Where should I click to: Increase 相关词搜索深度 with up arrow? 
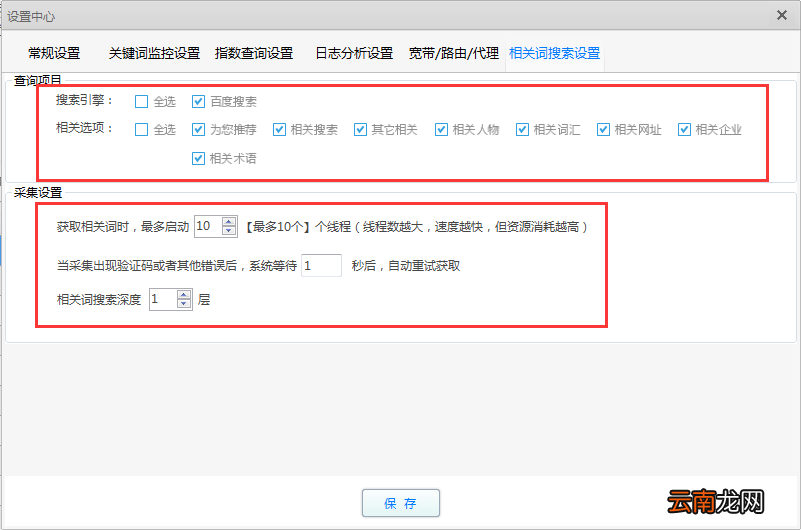pyautogui.click(x=183, y=295)
